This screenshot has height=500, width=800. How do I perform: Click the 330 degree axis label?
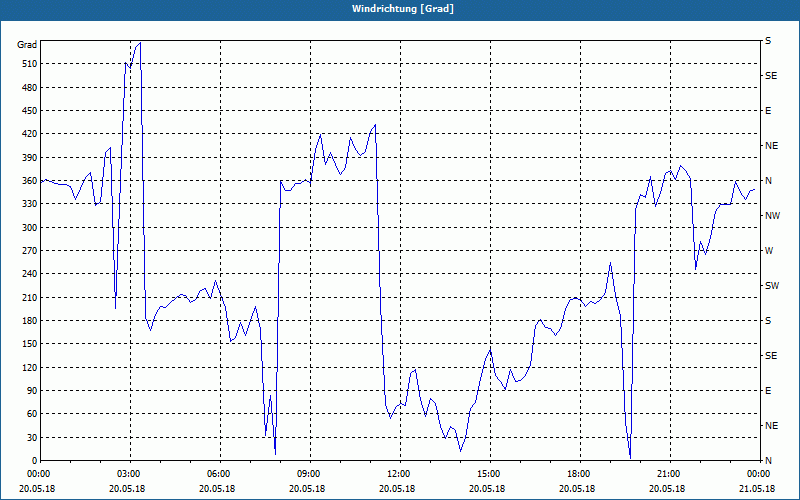point(29,204)
